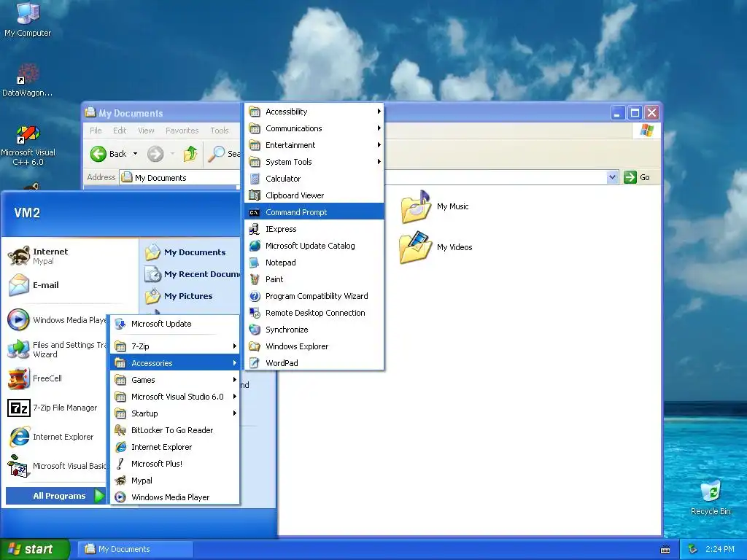Viewport: 747px width, 560px height.
Task: Open My Recent Documents in Start menu
Action: 192,274
